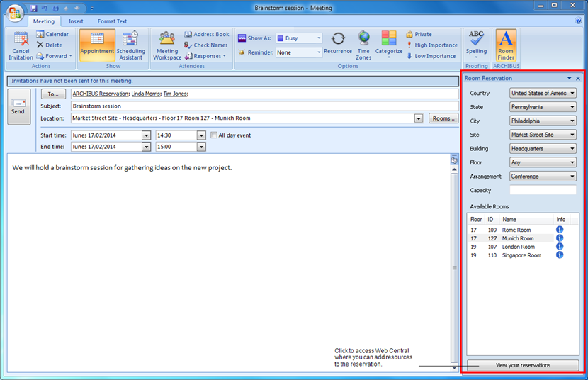Toggle the Private lock option
Screen dimensions: 588x380
419,34
